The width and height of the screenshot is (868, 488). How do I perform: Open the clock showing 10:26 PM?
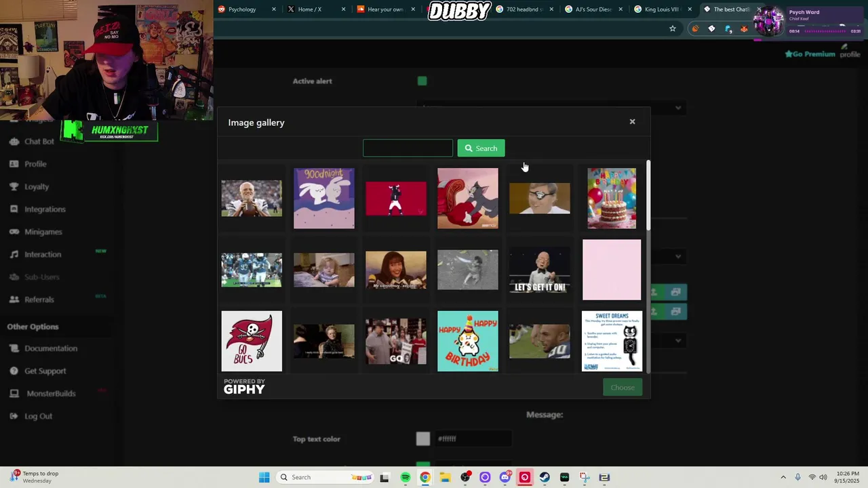pyautogui.click(x=847, y=477)
